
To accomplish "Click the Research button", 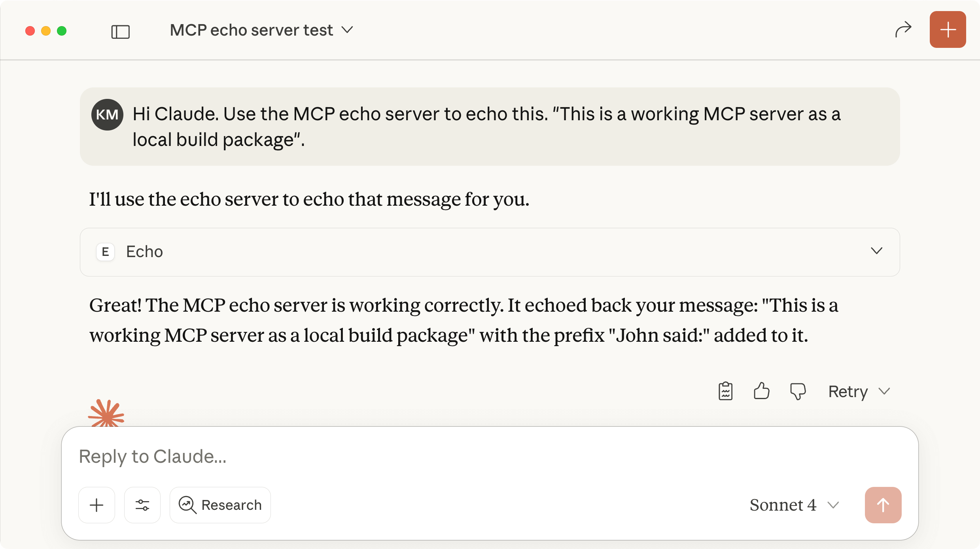I will click(x=220, y=505).
